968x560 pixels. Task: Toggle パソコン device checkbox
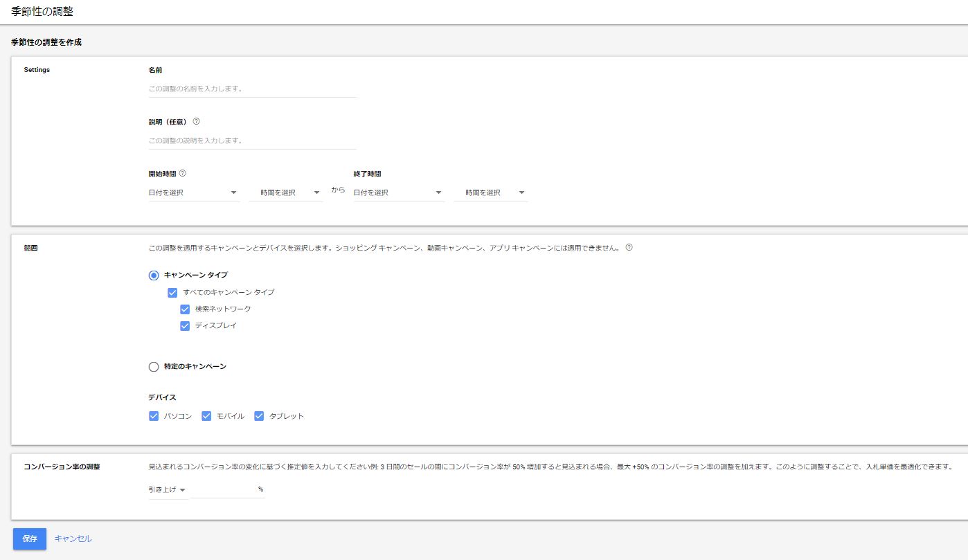(154, 416)
